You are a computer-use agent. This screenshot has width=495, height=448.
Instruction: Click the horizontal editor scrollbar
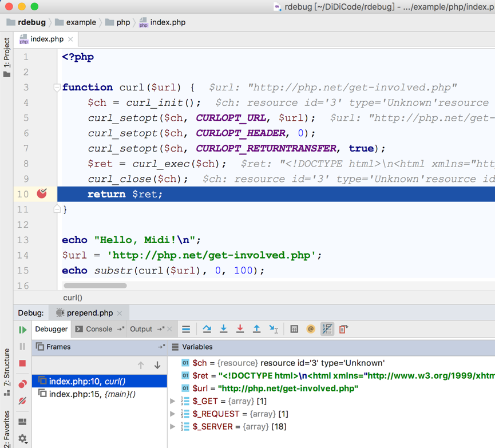click(x=95, y=286)
